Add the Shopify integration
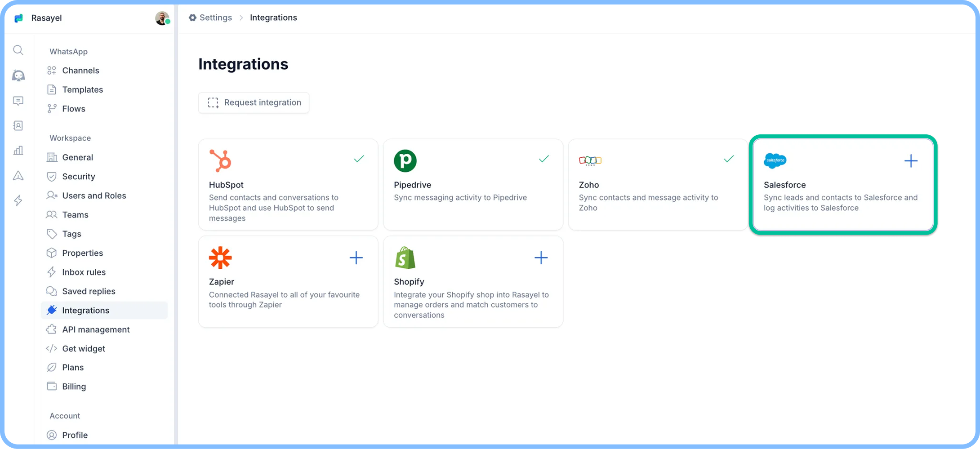The width and height of the screenshot is (980, 449). click(541, 258)
